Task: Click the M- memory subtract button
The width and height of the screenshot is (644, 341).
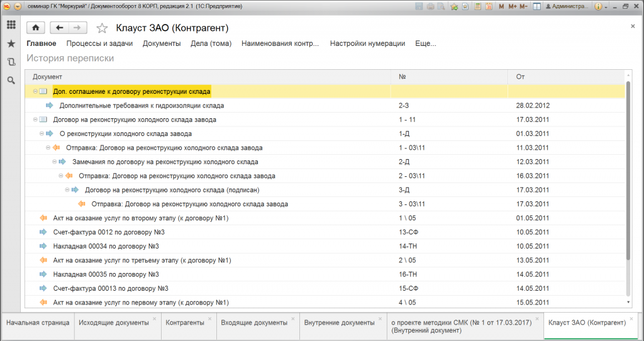Action: pos(523,6)
